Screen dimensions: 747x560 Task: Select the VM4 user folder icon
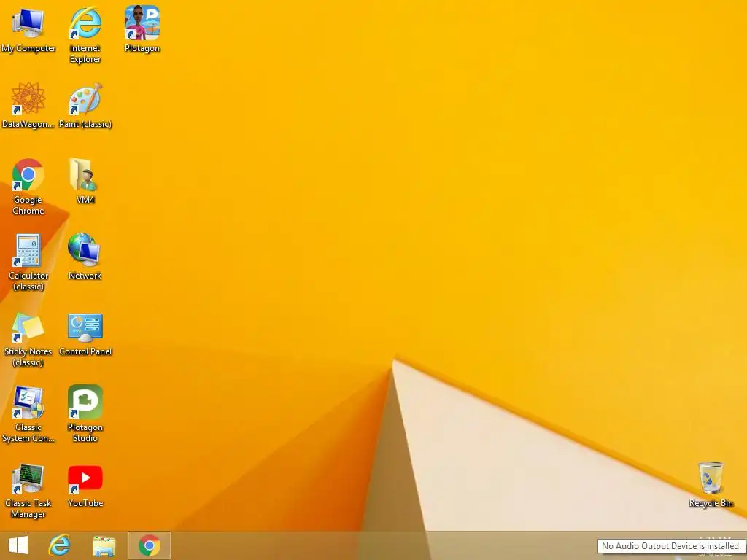click(85, 181)
